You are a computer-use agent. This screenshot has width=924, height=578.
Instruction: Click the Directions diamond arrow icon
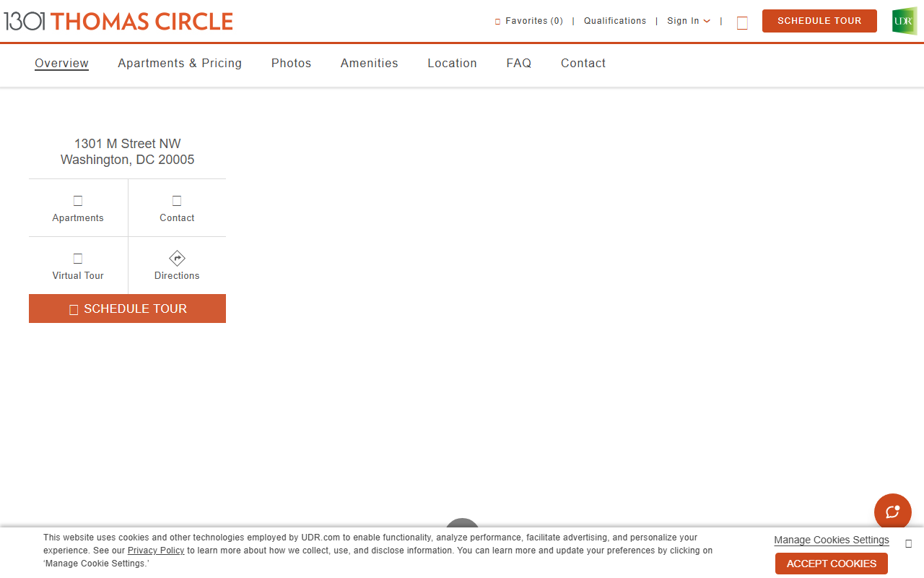(x=177, y=258)
